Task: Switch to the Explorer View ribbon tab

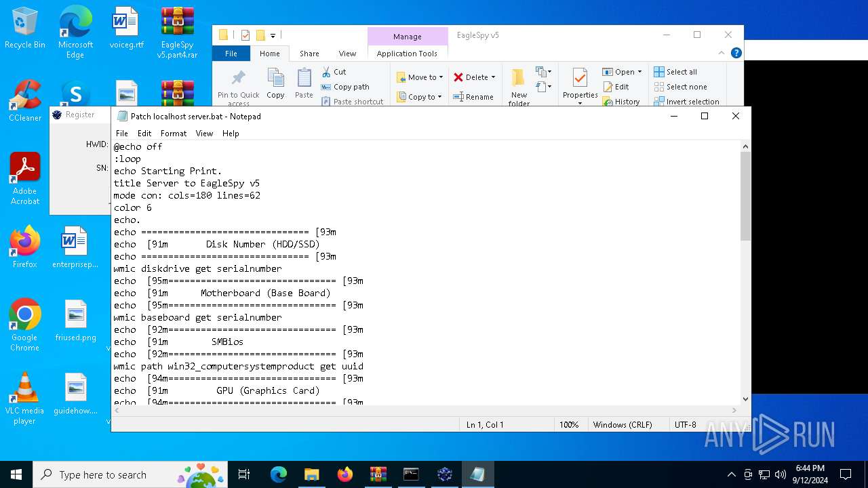Action: point(347,54)
